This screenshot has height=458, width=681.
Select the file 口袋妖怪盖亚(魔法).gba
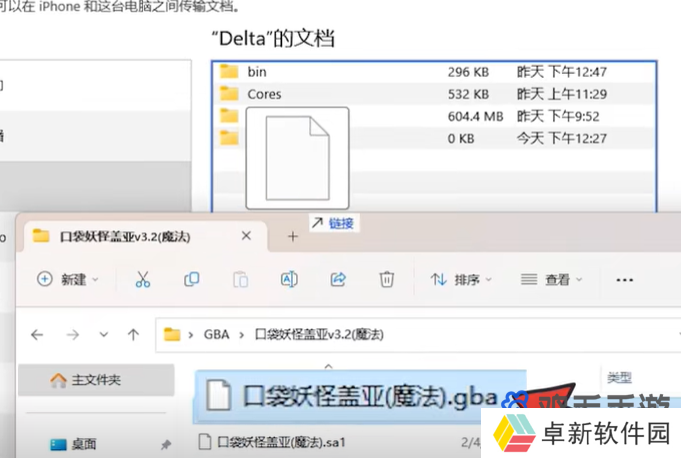[360, 396]
